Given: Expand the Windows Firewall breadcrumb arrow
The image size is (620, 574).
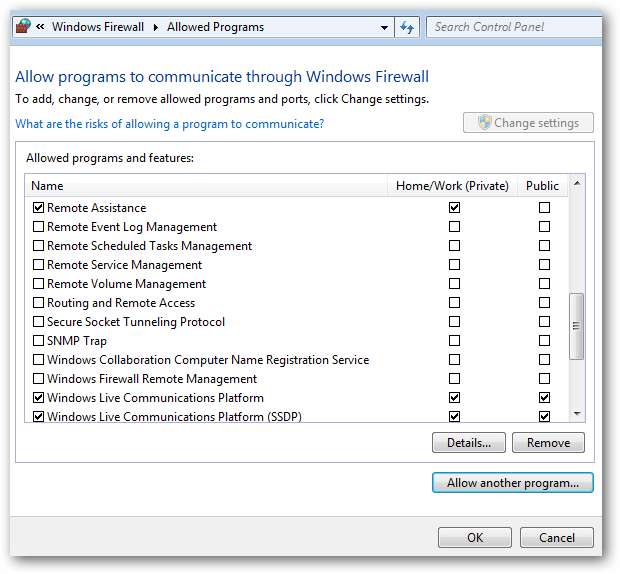Looking at the screenshot, I should 156,27.
